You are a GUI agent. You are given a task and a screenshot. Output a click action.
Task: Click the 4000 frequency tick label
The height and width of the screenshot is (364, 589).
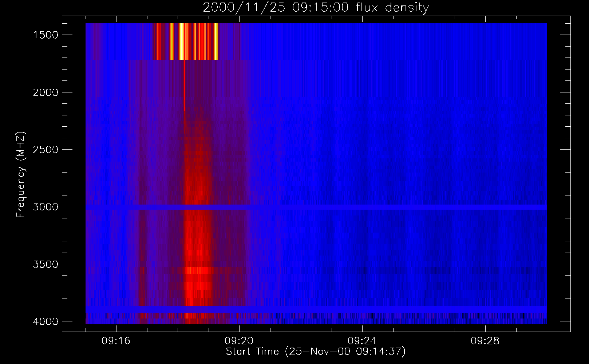tap(46, 321)
